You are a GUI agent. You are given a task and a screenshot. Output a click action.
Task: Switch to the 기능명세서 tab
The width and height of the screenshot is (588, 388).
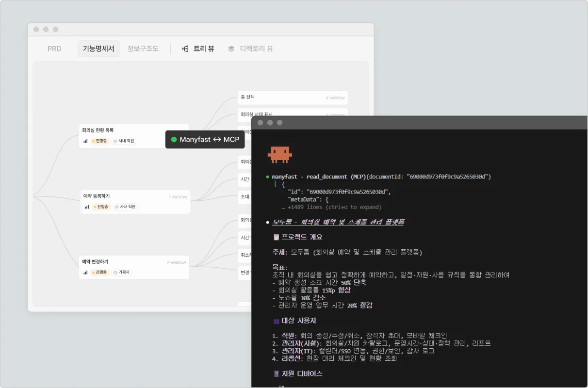[98, 49]
